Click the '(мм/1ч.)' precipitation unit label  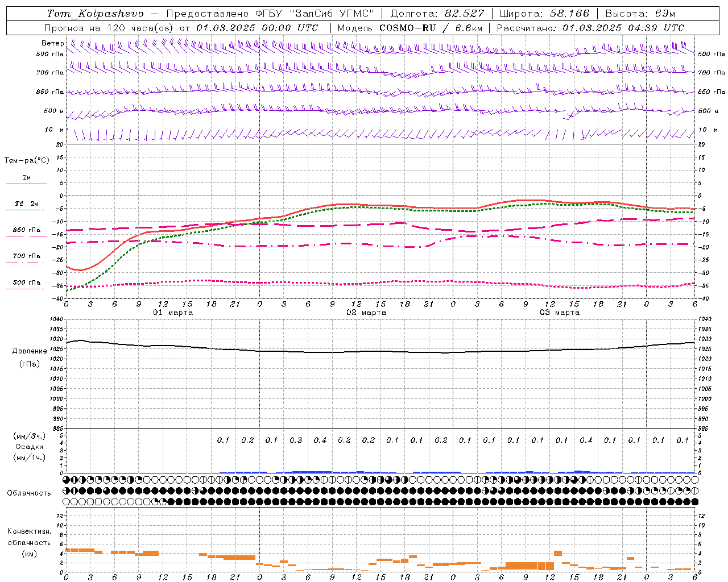(x=30, y=458)
